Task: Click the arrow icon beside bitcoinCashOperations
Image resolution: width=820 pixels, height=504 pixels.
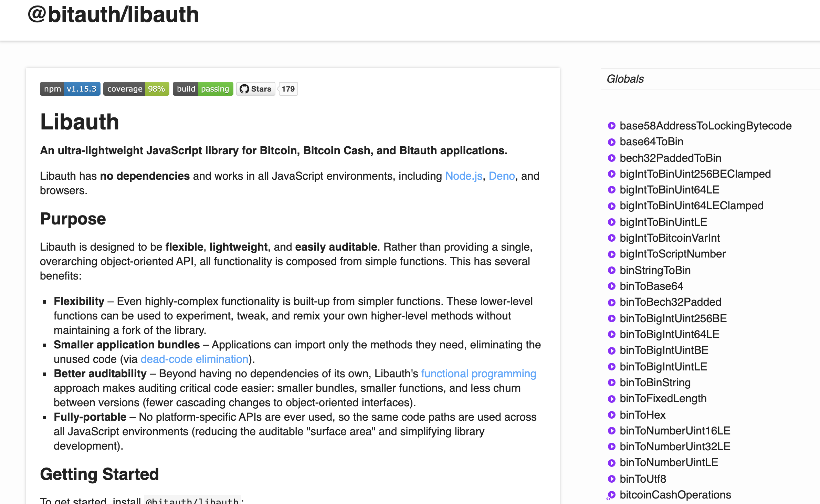Action: (x=611, y=495)
